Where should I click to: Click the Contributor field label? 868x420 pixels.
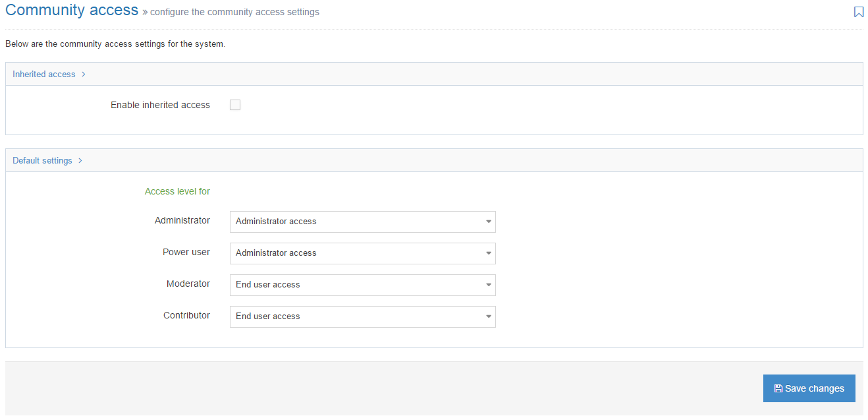coord(186,315)
